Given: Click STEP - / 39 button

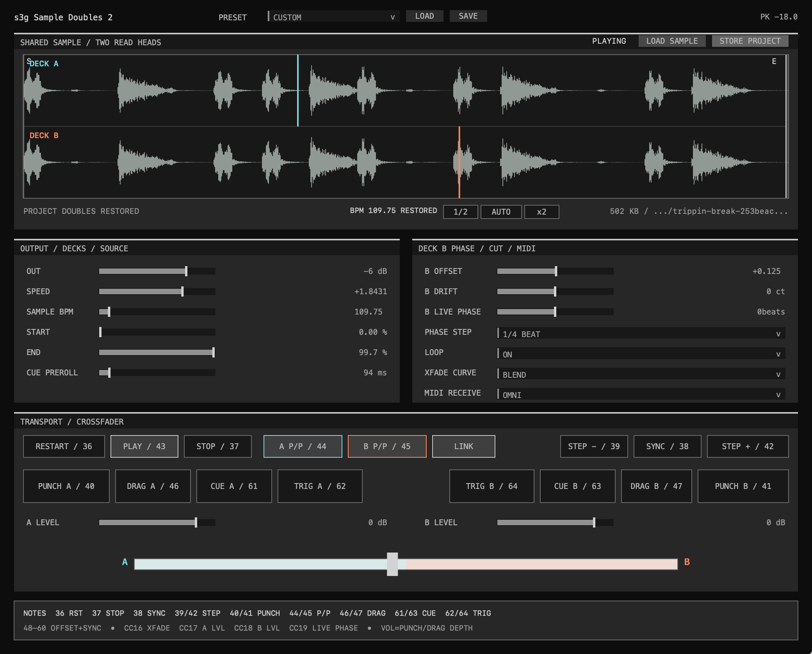Looking at the screenshot, I should pos(594,446).
